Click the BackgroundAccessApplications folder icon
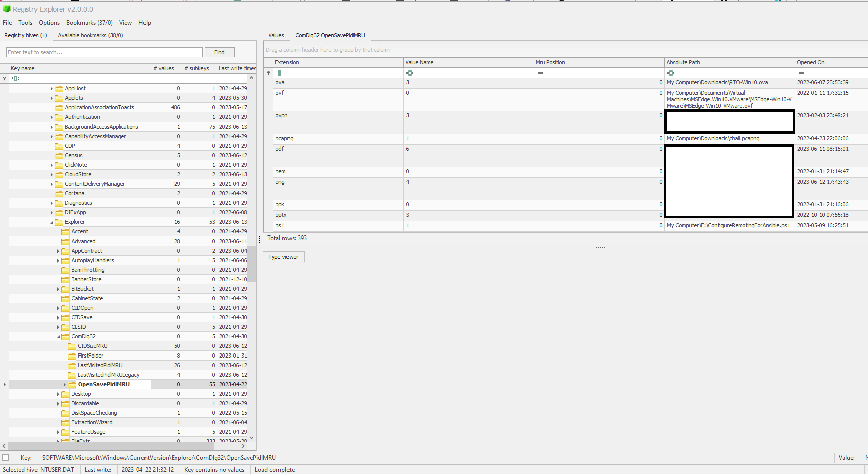Viewport: 868px width, 474px height. tap(59, 127)
